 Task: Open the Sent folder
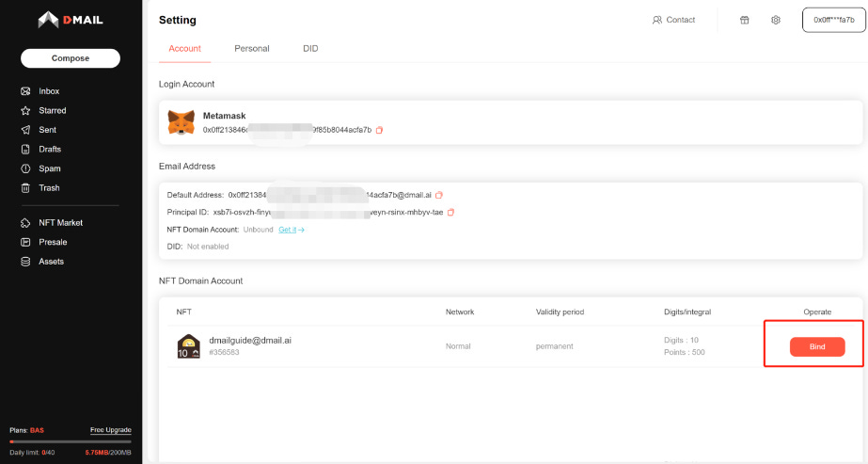click(48, 130)
